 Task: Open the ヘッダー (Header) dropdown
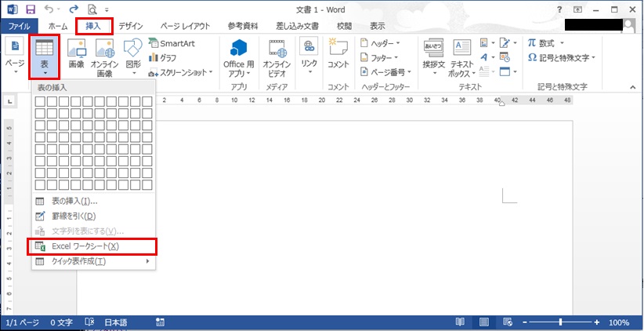pos(380,43)
